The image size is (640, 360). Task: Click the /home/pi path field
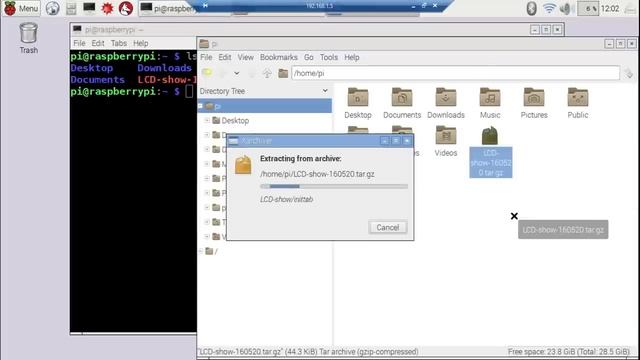pos(456,73)
